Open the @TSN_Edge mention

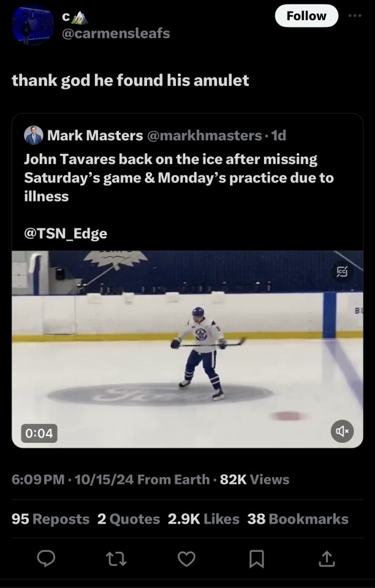click(x=66, y=233)
